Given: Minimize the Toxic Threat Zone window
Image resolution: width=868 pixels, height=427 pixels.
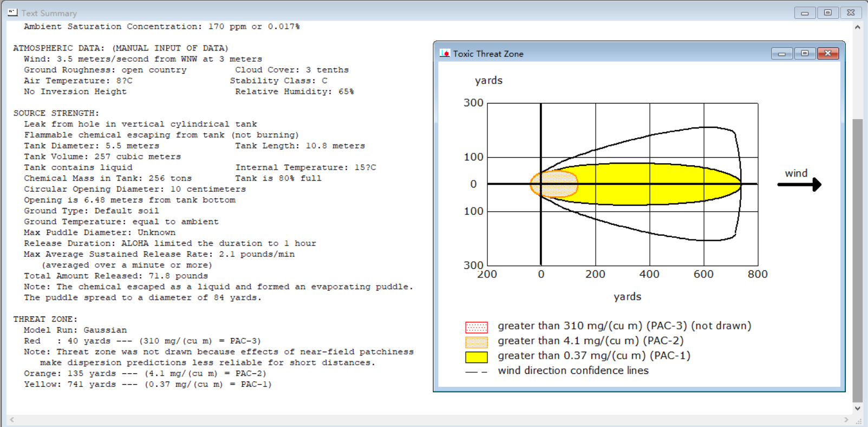Looking at the screenshot, I should point(782,53).
